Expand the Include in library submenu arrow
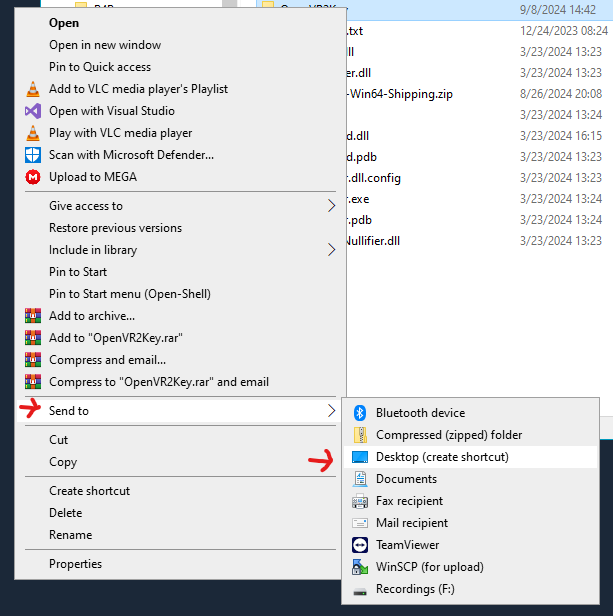This screenshot has height=616, width=613. tap(332, 250)
